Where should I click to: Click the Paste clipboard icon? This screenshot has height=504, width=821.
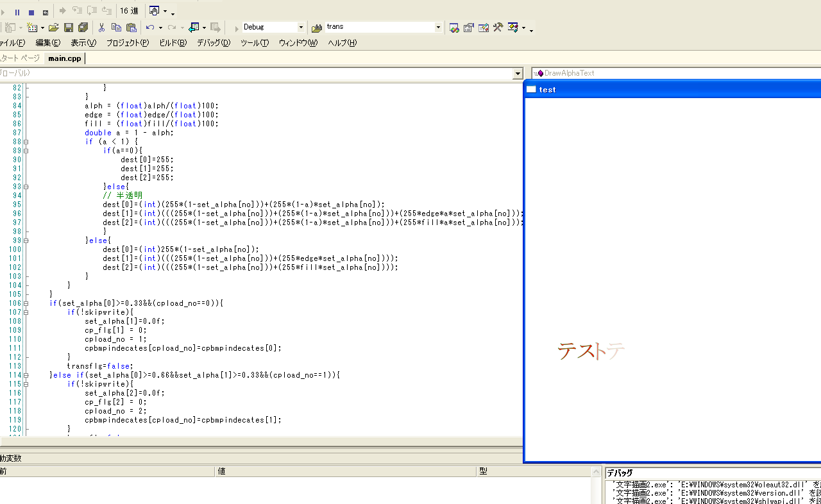pyautogui.click(x=131, y=28)
